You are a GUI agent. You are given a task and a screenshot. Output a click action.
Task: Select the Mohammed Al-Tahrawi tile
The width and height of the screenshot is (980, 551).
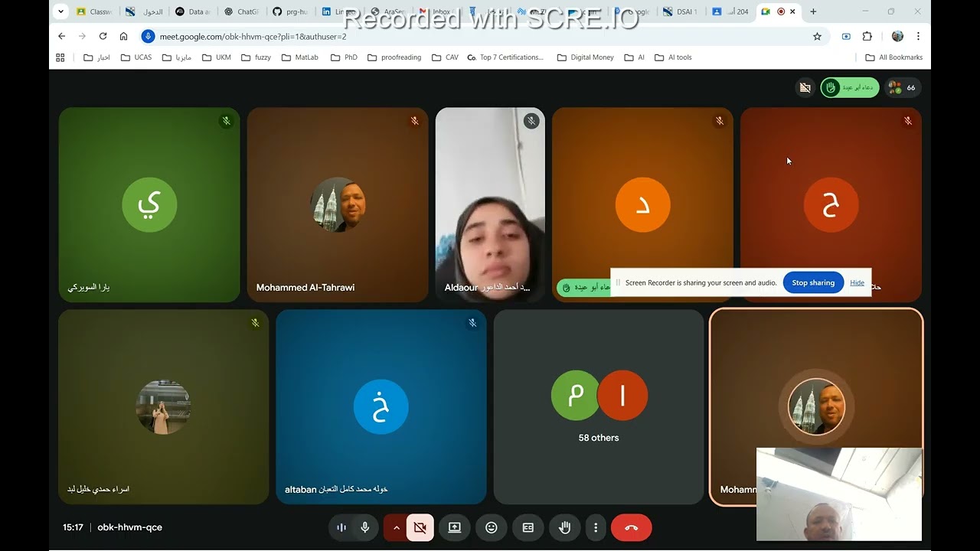pos(338,204)
